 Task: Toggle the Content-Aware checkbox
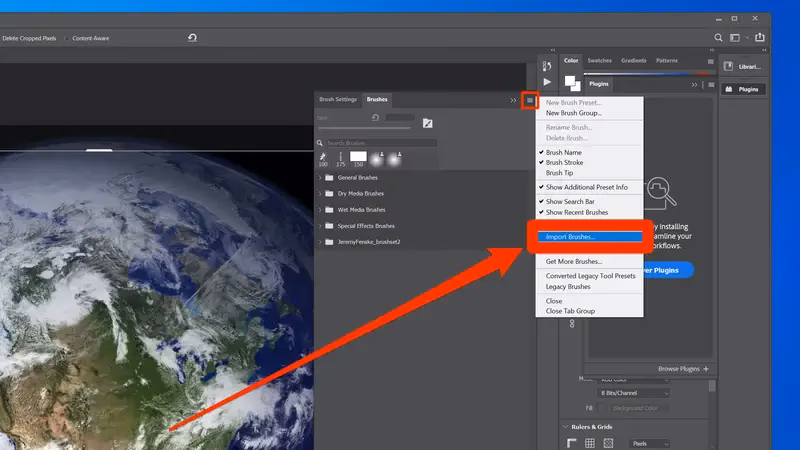click(68, 38)
